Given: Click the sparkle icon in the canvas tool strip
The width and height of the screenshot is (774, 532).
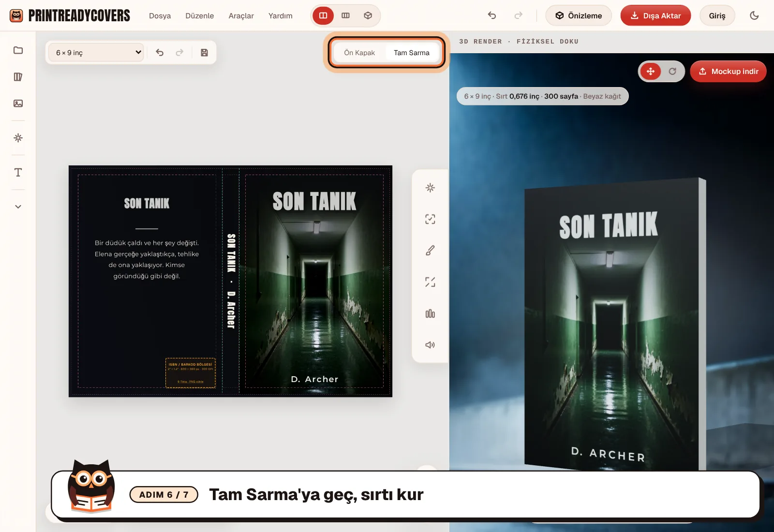Looking at the screenshot, I should [x=430, y=188].
